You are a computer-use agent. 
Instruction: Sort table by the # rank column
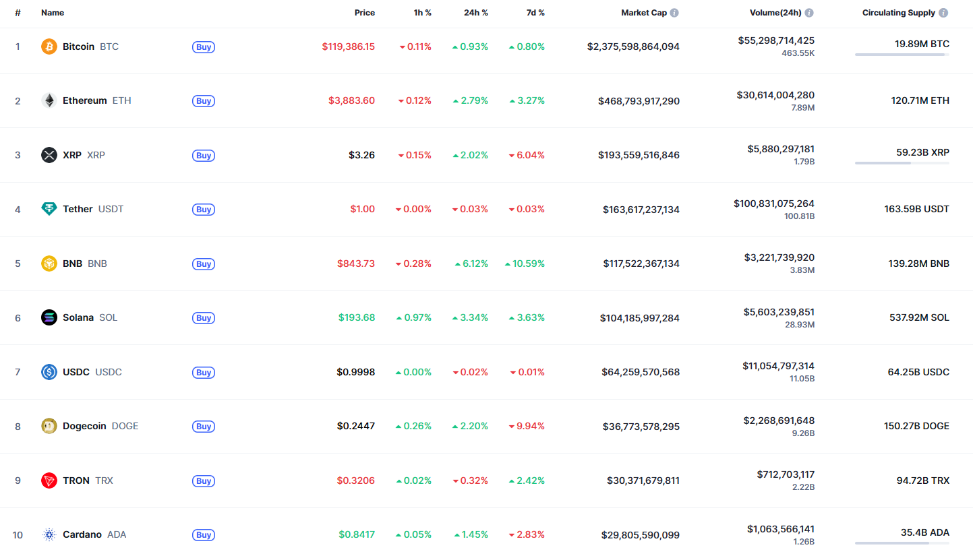tap(18, 13)
